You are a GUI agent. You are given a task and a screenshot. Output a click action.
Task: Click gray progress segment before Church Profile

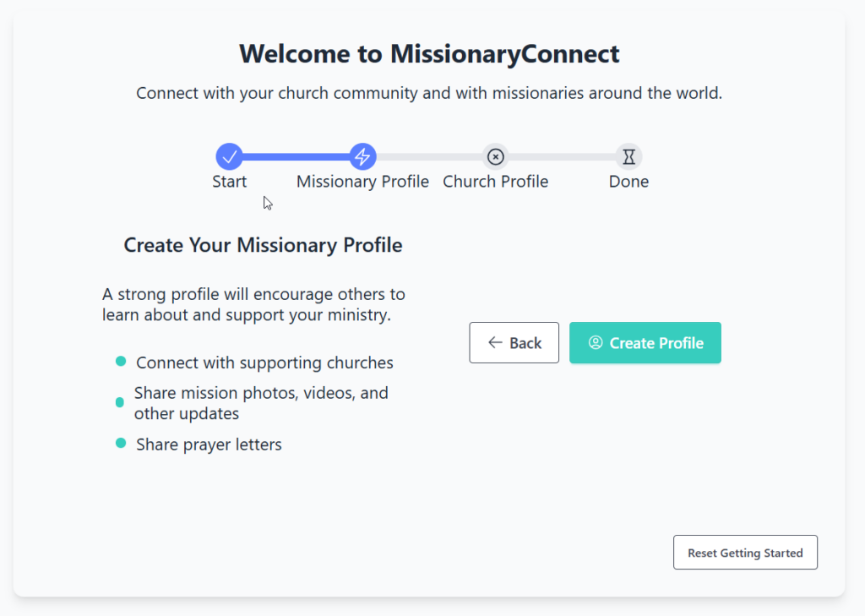(429, 156)
